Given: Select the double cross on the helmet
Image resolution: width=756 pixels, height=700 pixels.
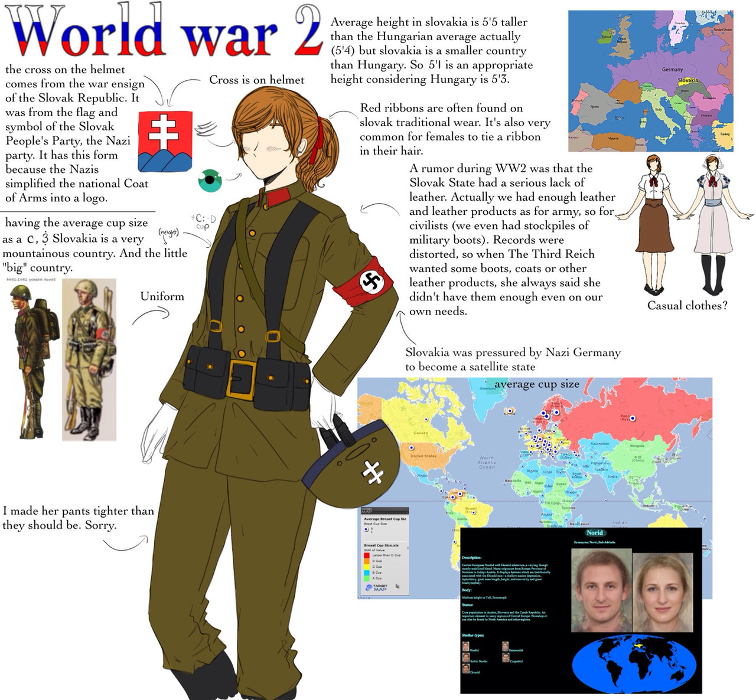Looking at the screenshot, I should pyautogui.click(x=372, y=472).
